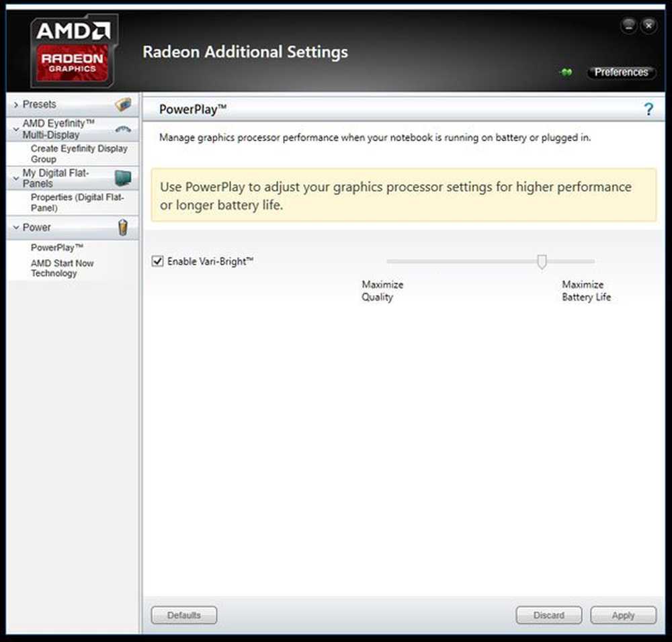Collapse the Power section chevron
Image resolution: width=672 pixels, height=642 pixels.
16,228
